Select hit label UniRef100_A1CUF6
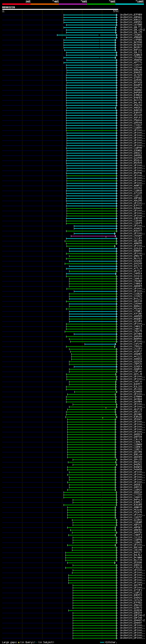Viewport: 146px width, 644px height. pos(131,321)
